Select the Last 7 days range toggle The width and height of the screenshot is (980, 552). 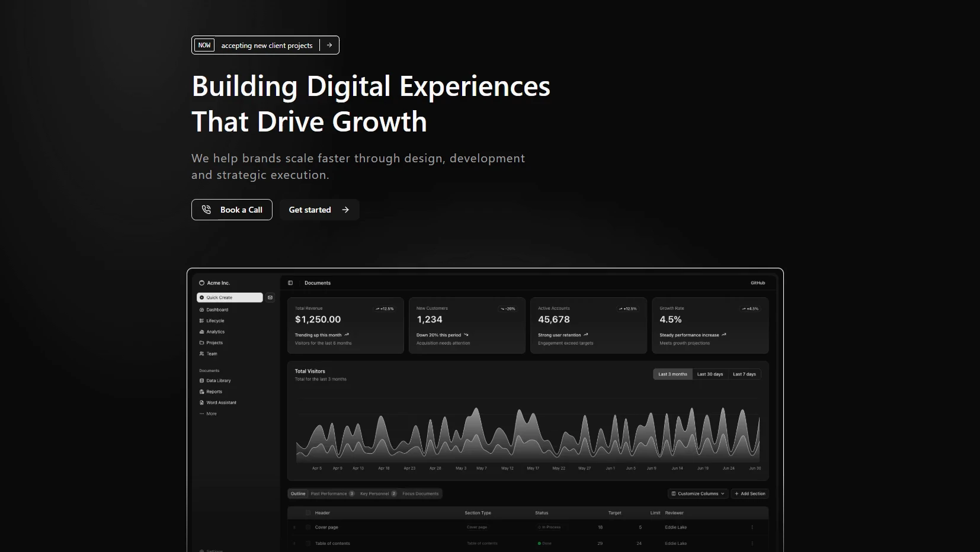pos(744,374)
